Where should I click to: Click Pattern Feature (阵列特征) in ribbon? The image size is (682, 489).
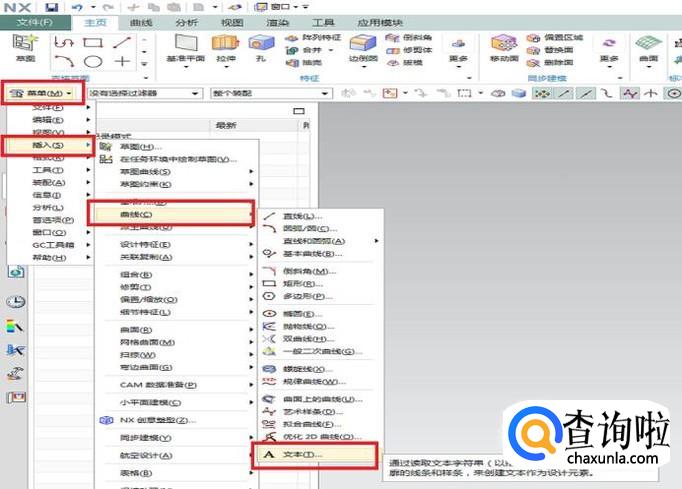pos(313,38)
